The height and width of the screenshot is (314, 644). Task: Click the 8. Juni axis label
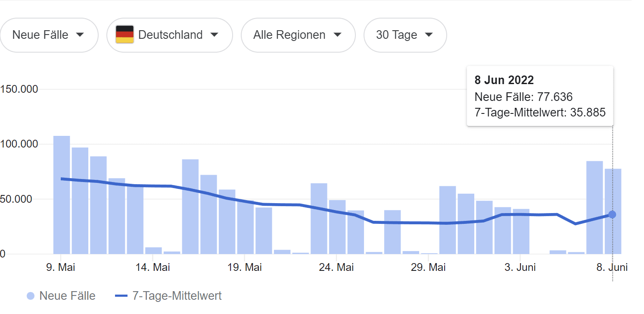tap(612, 267)
